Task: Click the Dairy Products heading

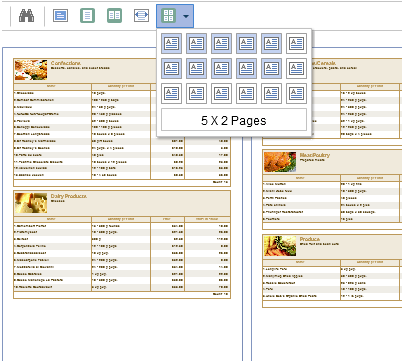Action: (69, 196)
